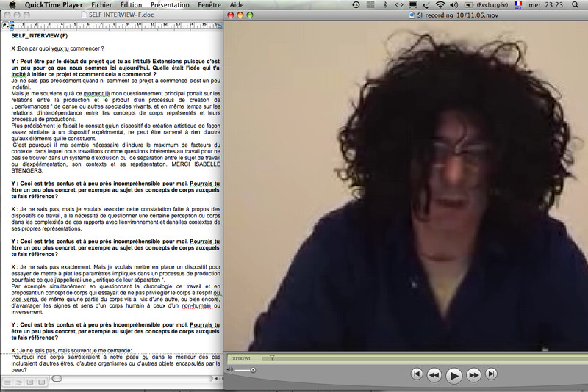Open the French flag input source menu
Screen dimensions: 588x392
(x=518, y=4)
